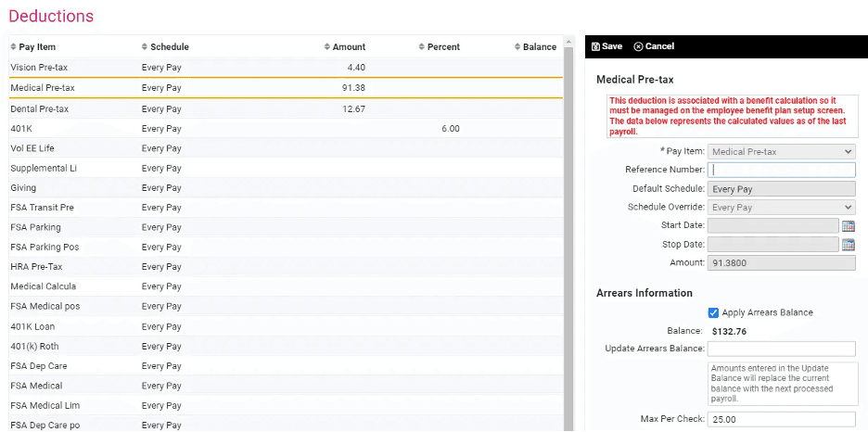Click the Default Schedule field

781,188
